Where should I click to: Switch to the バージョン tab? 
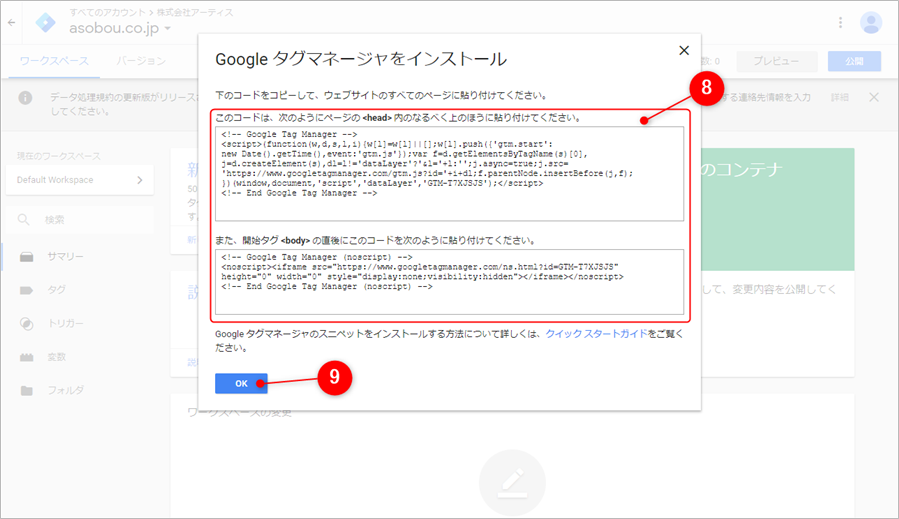coord(141,61)
